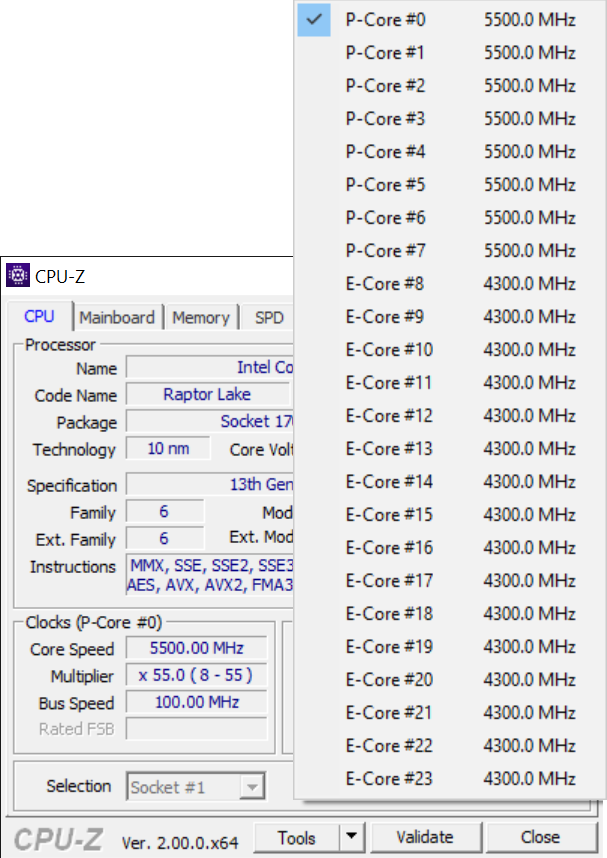Select E-Core #20 from the popup
The width and height of the screenshot is (607, 858).
click(x=449, y=680)
